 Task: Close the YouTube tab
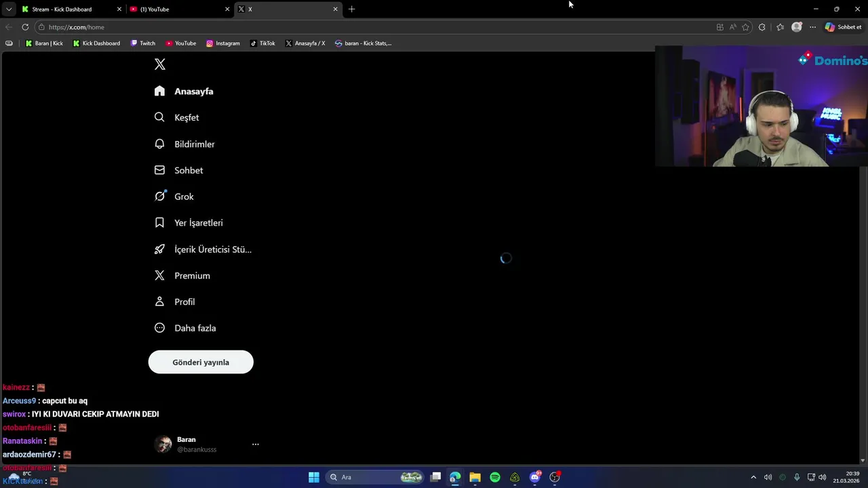[x=227, y=9]
